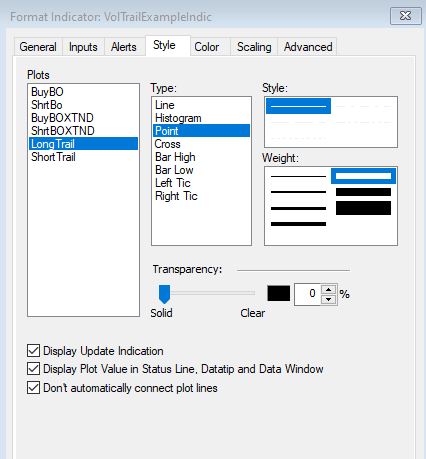Viewport: 426px width, 459px height.
Task: Decrease transparency percent with down arrow
Action: (329, 299)
